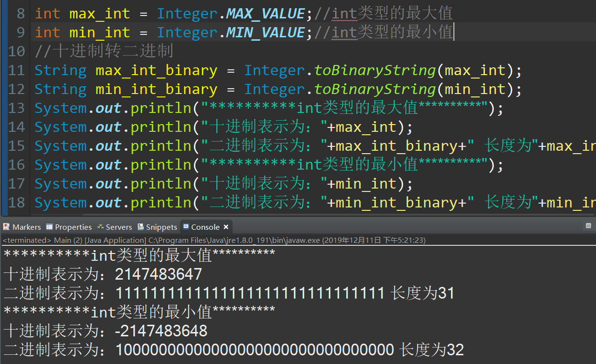
Task: Click console header **********int类型的最大值**********
Action: [x=139, y=255]
